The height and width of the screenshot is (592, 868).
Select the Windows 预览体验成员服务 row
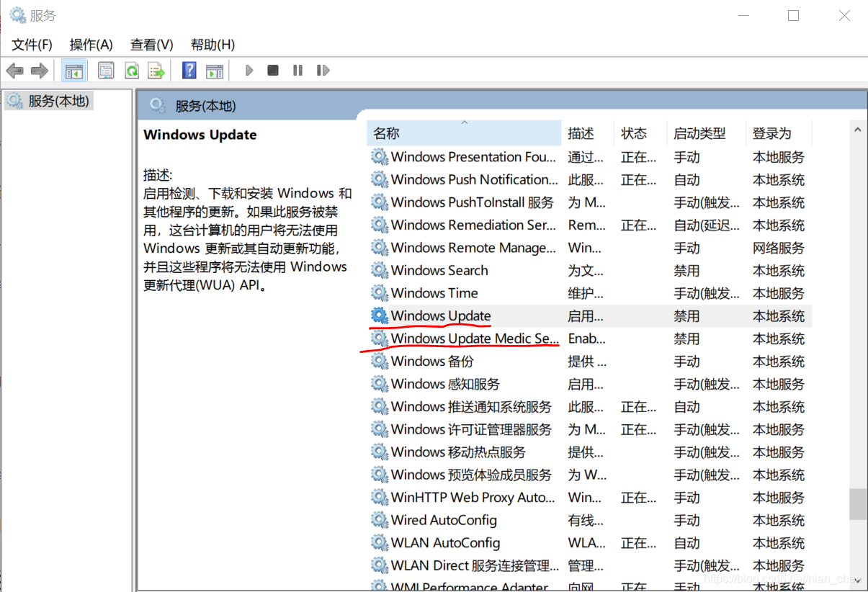tap(590, 475)
